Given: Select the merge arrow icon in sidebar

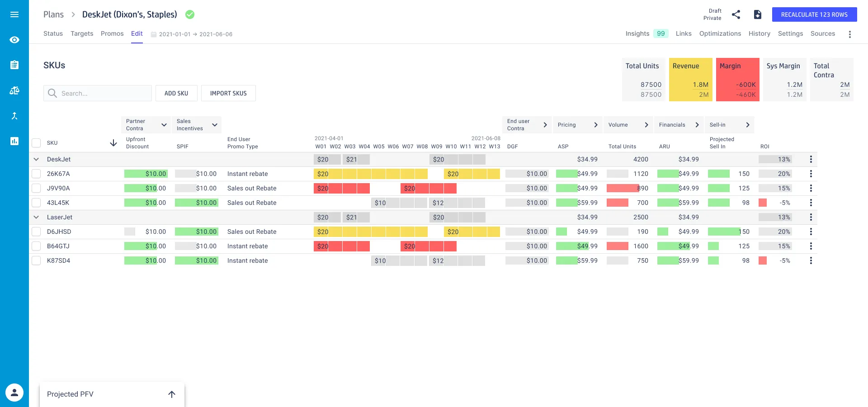Looking at the screenshot, I should pos(14,116).
